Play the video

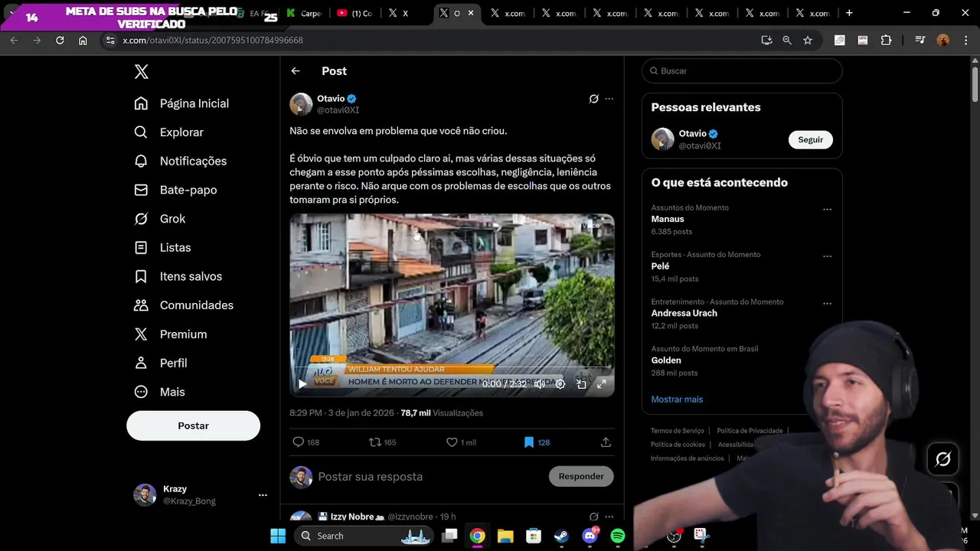(302, 384)
